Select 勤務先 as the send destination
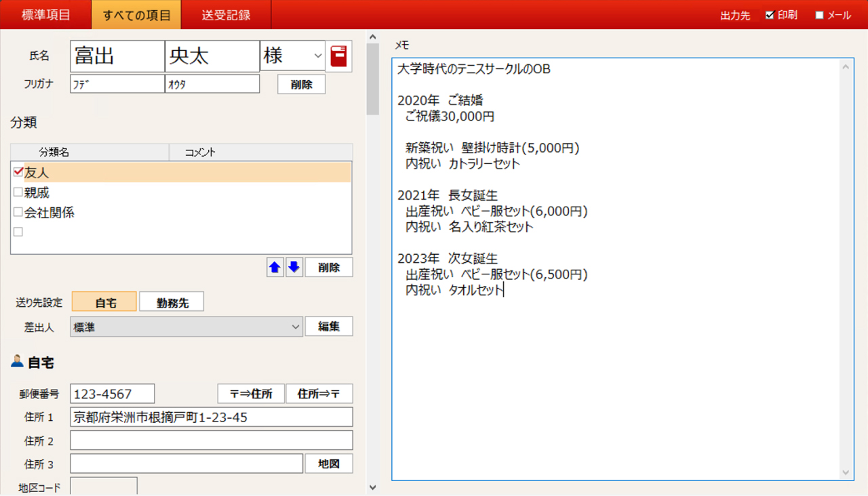868x496 pixels. (x=172, y=302)
